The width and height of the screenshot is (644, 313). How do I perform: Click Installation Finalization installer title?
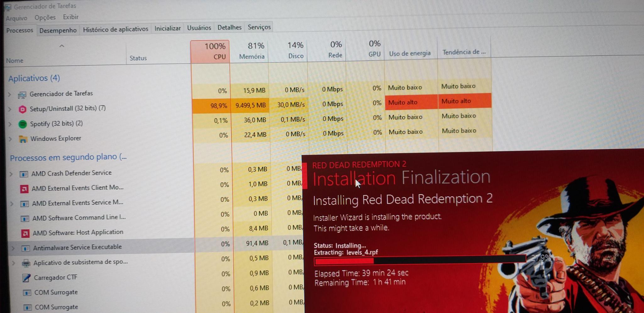pos(401,178)
